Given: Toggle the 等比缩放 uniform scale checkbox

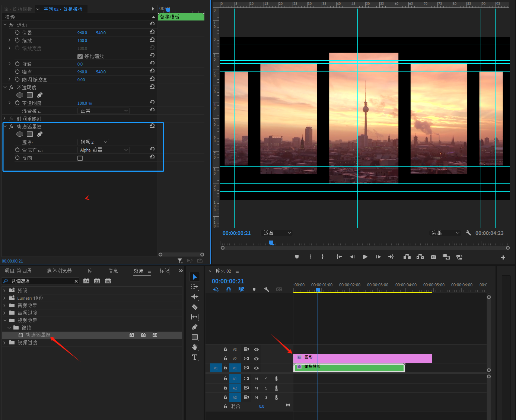Looking at the screenshot, I should click(x=80, y=57).
